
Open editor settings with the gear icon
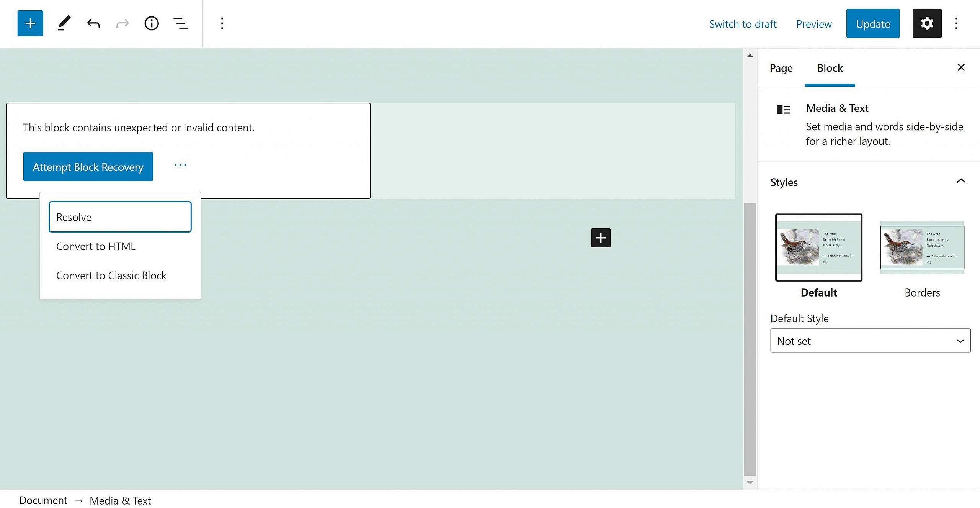927,23
